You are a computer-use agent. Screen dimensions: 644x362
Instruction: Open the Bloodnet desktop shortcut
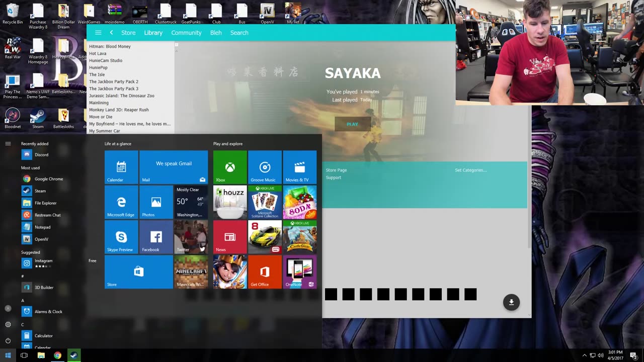13,119
